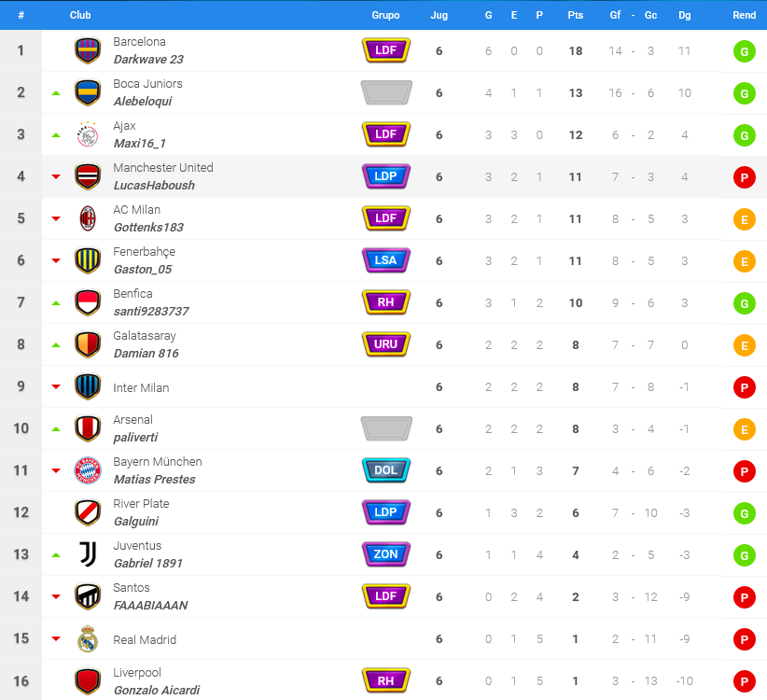Click the Grupo column header
The image size is (767, 700).
385,15
